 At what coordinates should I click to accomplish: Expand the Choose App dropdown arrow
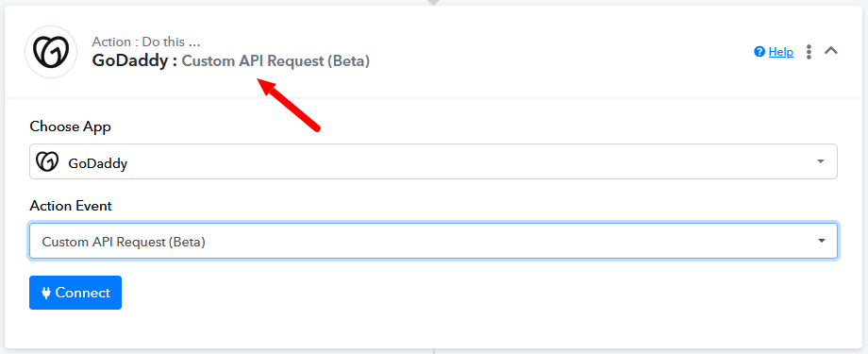(x=821, y=161)
